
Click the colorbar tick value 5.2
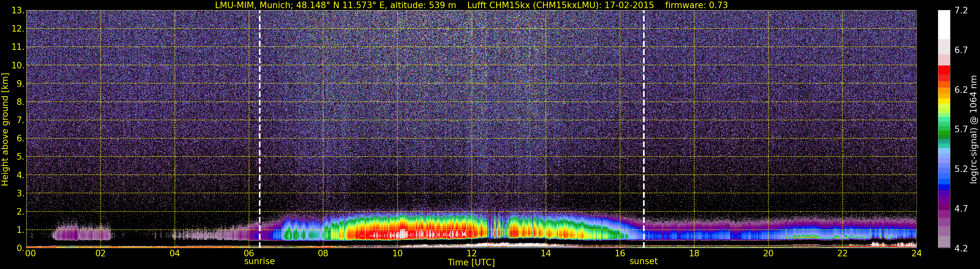point(961,169)
